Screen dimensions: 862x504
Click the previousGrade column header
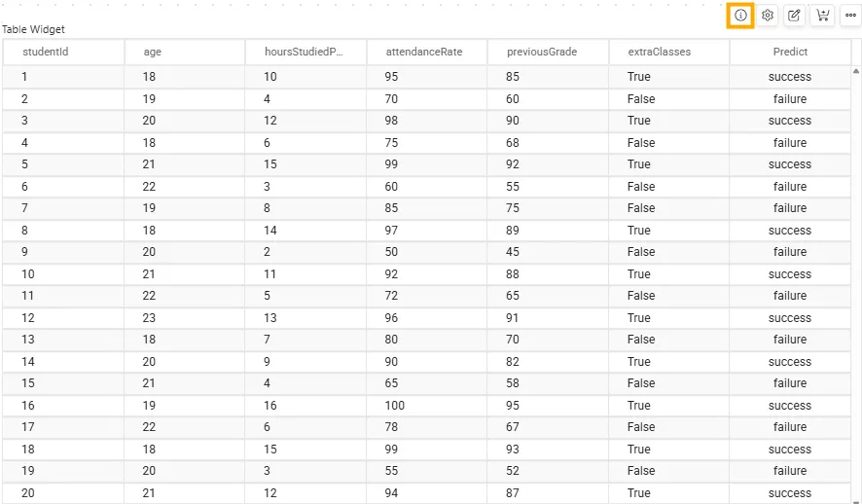[542, 52]
